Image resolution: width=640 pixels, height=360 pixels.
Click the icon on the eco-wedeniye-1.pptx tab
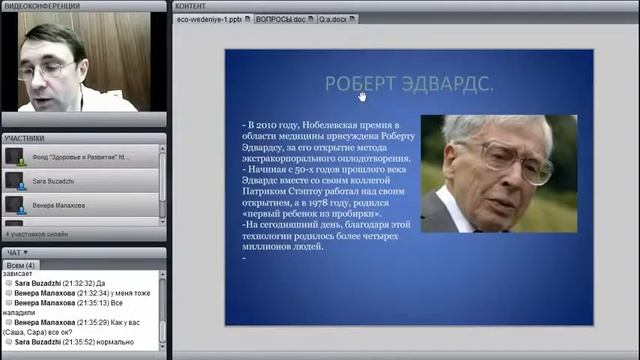[247, 19]
